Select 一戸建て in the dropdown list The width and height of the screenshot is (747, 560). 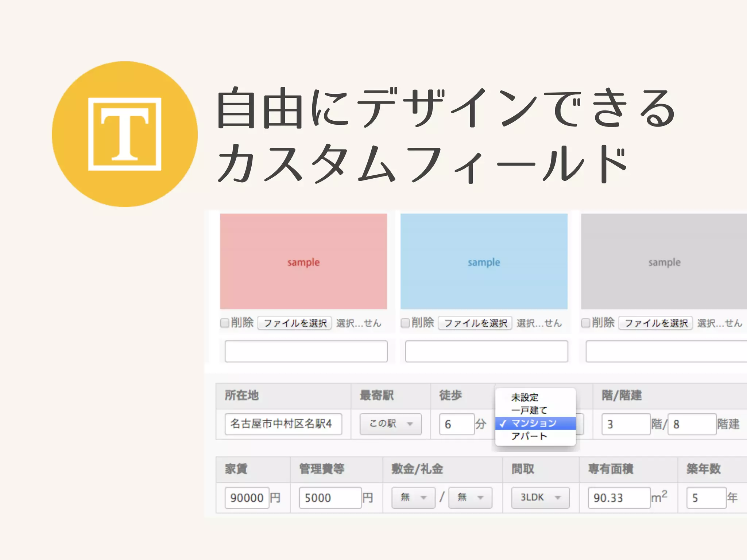pos(535,410)
